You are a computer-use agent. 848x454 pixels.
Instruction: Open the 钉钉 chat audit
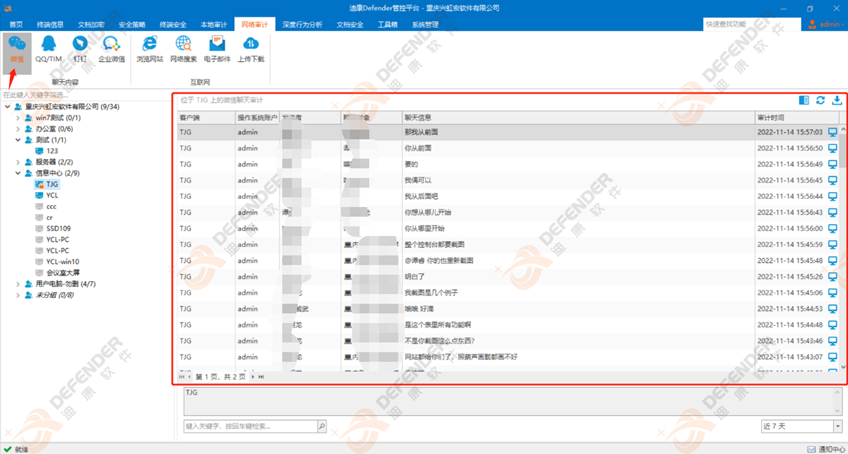(x=80, y=48)
